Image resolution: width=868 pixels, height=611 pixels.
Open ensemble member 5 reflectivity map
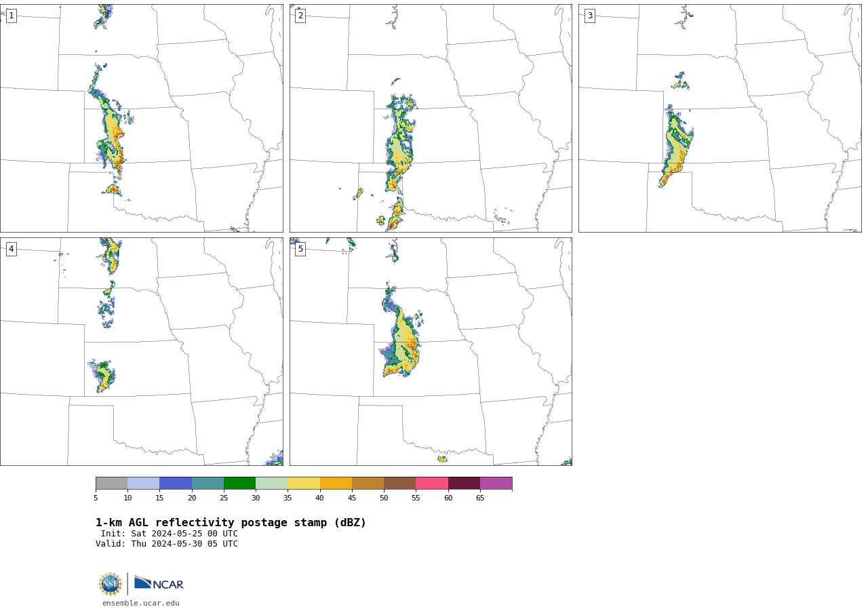(x=431, y=351)
